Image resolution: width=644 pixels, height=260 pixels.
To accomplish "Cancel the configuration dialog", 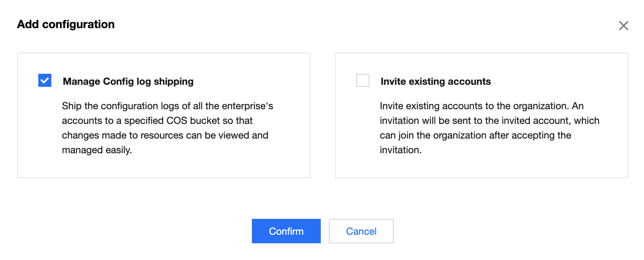I will tap(361, 231).
